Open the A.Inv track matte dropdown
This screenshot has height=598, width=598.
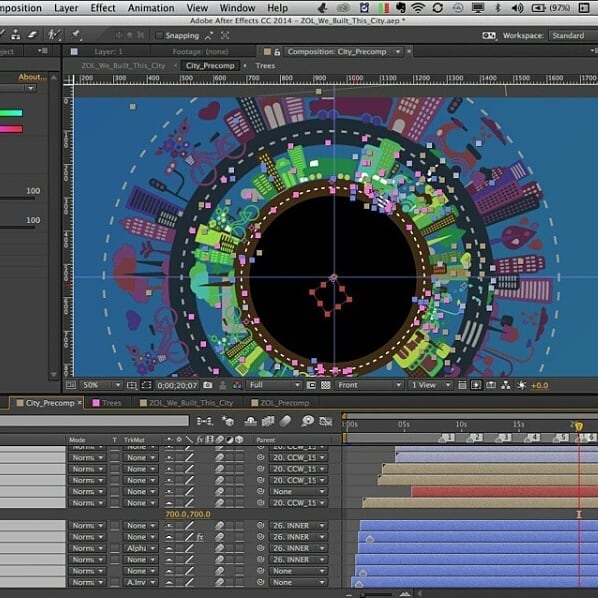tap(140, 582)
